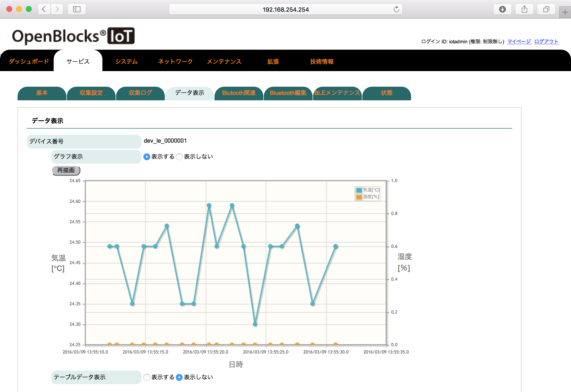Screen dimensions: 571x392
Task: Switch to the 収集ログ sub-tab
Action: click(x=140, y=93)
